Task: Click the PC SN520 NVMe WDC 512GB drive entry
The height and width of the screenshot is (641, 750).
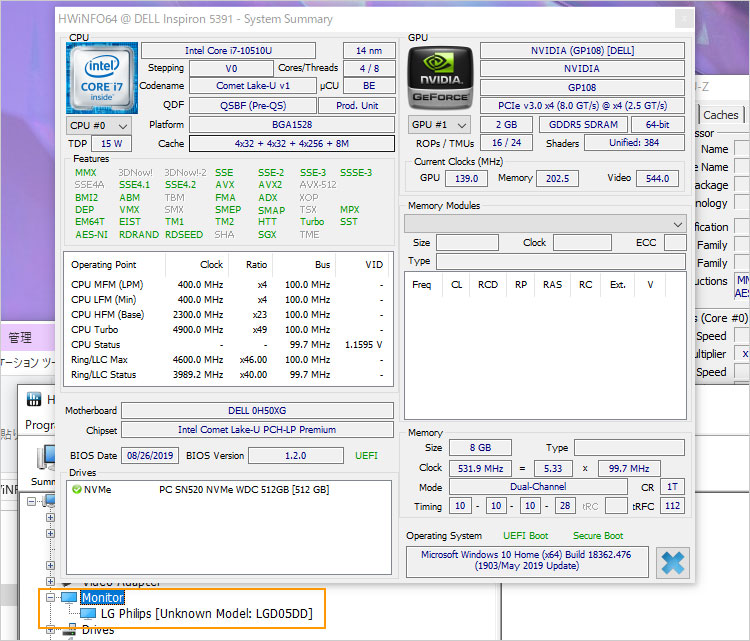Action: pyautogui.click(x=244, y=490)
